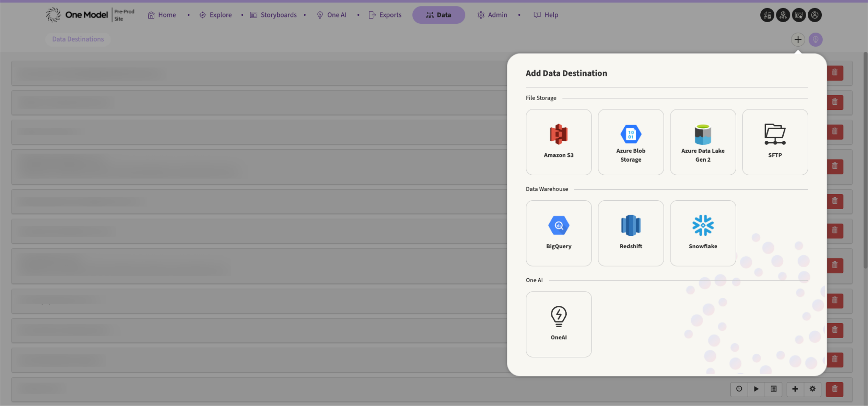
Task: Select the OneAI destination card
Action: pyautogui.click(x=559, y=325)
